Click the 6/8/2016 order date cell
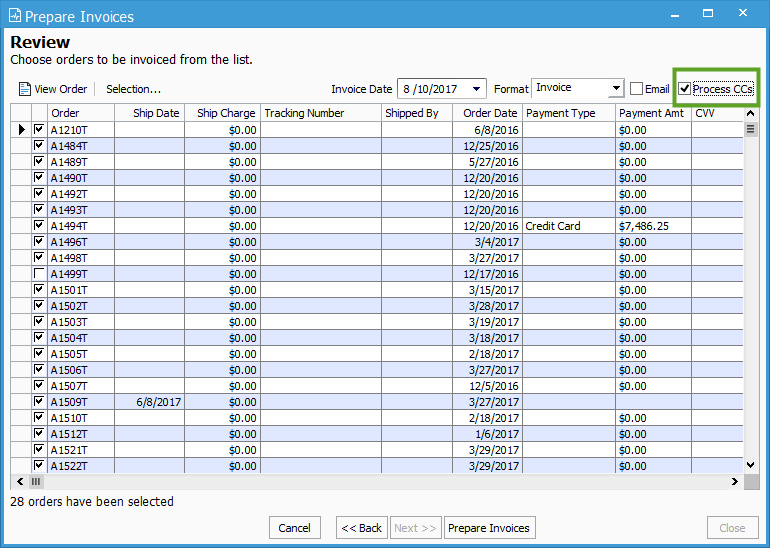This screenshot has width=770, height=548. click(488, 130)
